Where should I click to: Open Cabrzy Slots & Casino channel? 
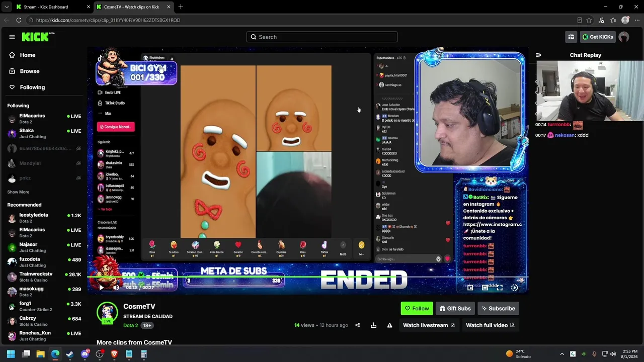(x=44, y=321)
